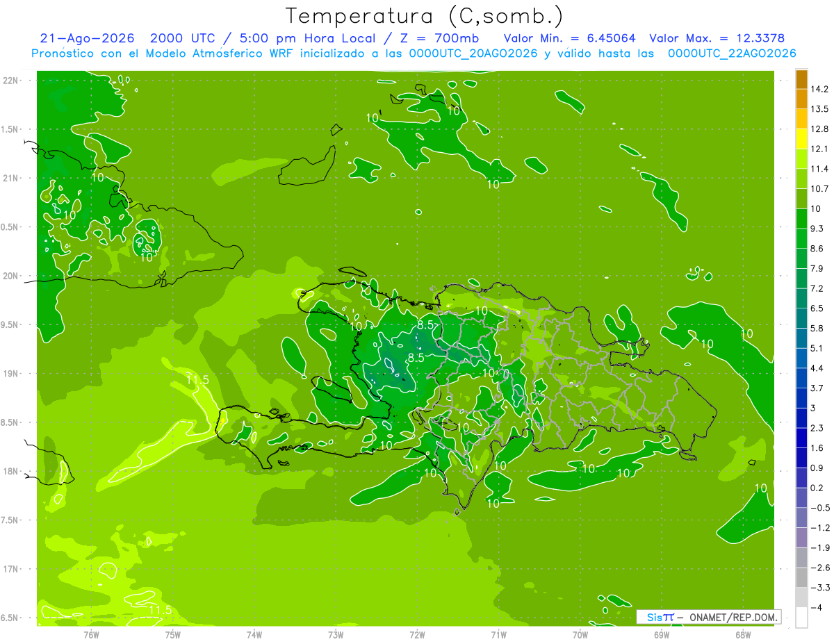This screenshot has width=834, height=644.
Task: Click the yellow legend swatch between 12.1 and 12.8
Action: 801,139
